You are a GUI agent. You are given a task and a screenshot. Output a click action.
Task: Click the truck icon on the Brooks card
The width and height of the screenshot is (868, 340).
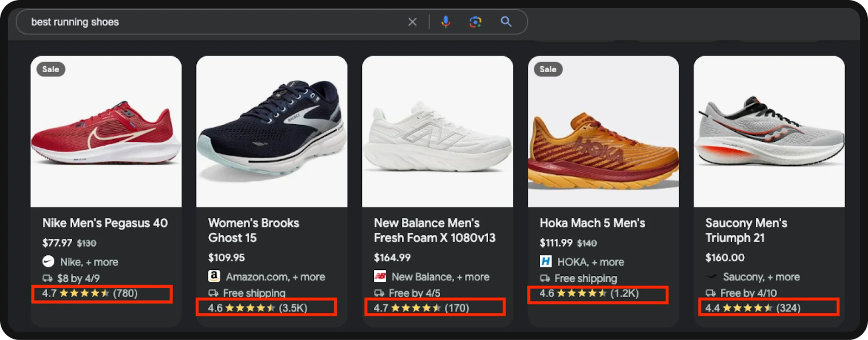tap(214, 293)
